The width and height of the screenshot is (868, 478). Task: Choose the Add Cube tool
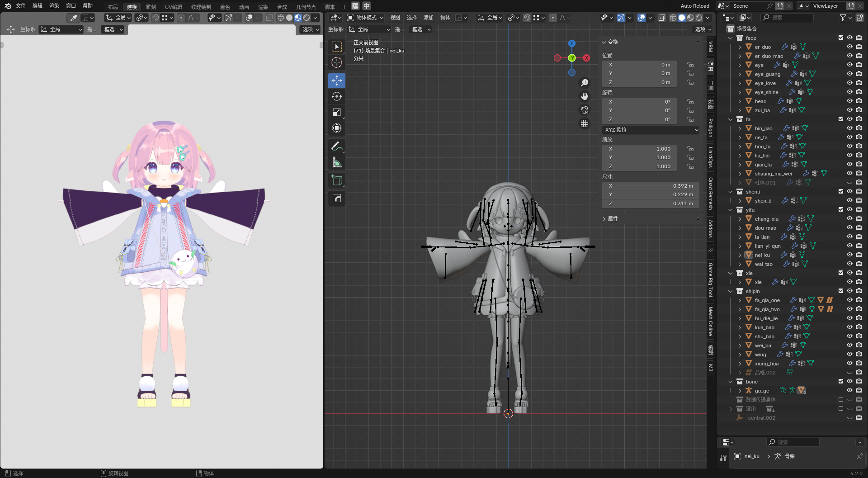pyautogui.click(x=337, y=180)
